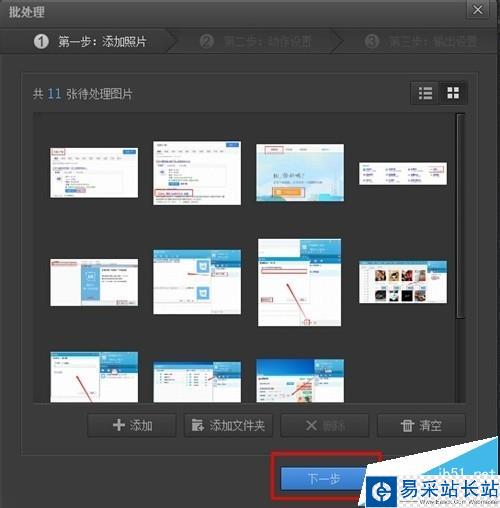Close the 批处理 batch dialog
This screenshot has height=508, width=500.
pos(478,10)
